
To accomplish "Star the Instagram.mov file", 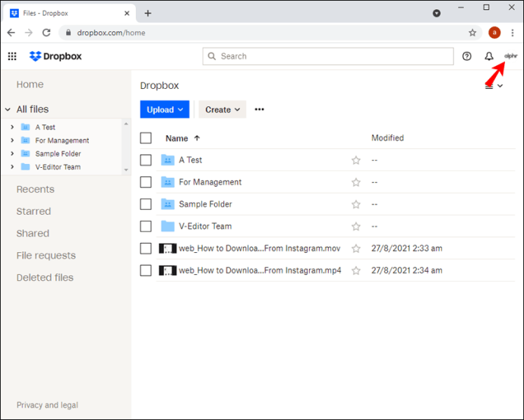I will click(x=356, y=248).
